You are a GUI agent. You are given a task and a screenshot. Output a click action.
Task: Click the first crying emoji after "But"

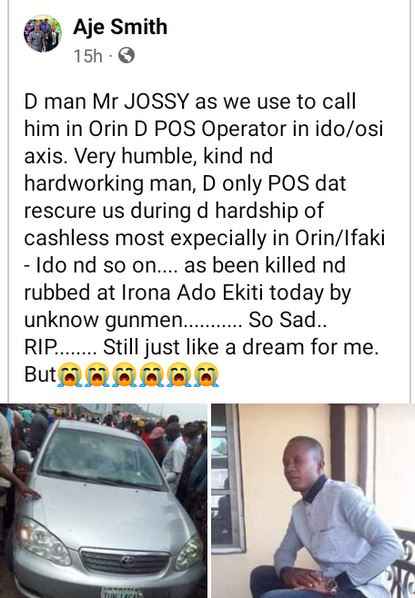tap(70, 375)
